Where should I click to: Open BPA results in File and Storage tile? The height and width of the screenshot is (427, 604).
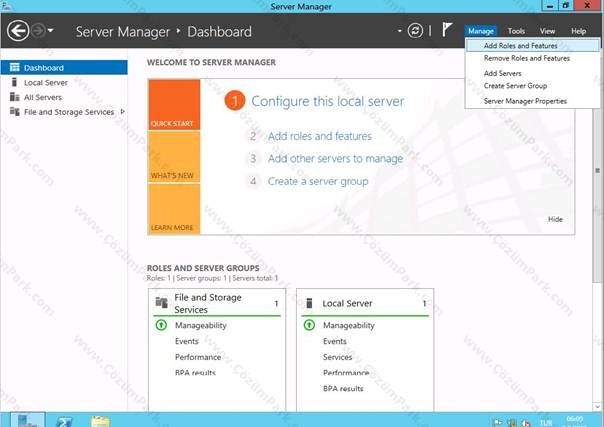coord(195,372)
